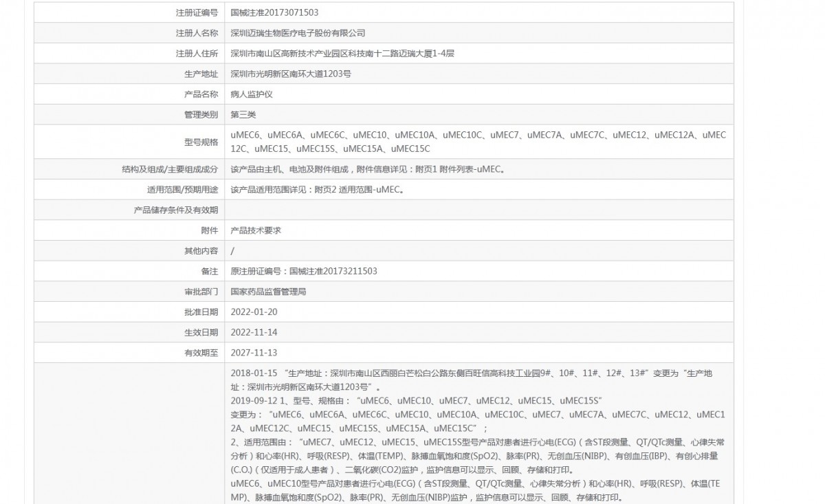Screen dimensions: 825x504
Task: Click the row label "附件"
Action: point(210,230)
